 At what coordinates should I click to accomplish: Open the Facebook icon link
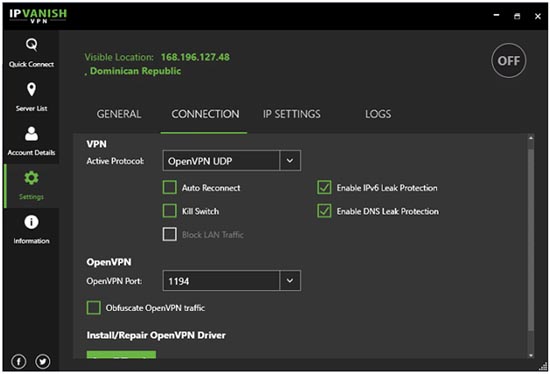click(x=19, y=361)
